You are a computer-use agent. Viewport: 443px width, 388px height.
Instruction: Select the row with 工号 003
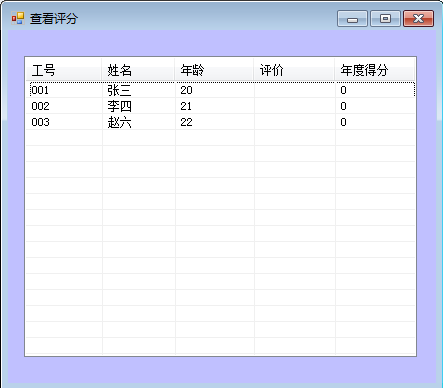(x=221, y=122)
